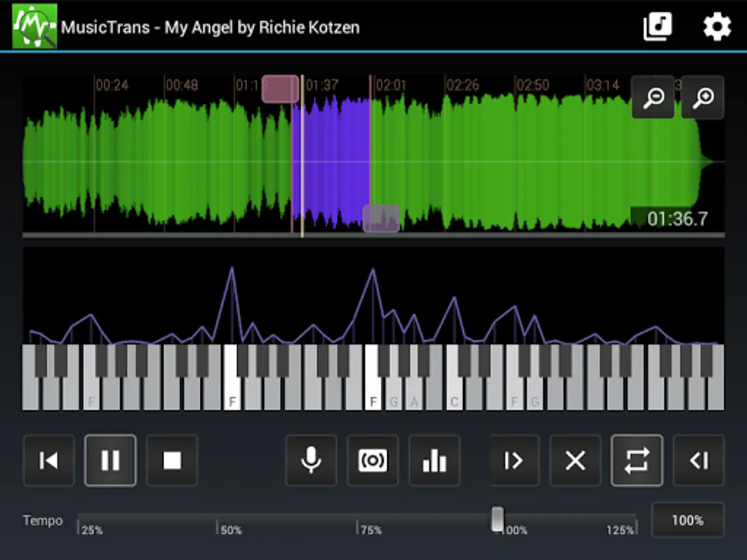Toggle the vocal/center channel effect icon

(373, 460)
